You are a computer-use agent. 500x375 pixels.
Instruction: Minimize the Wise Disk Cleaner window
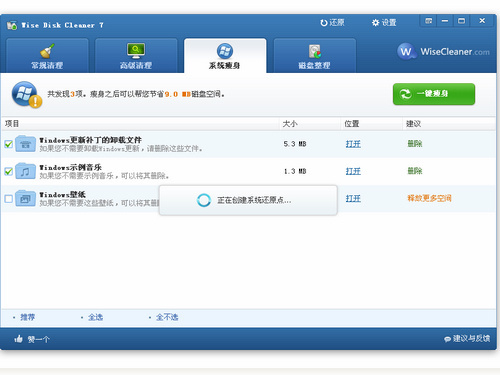click(x=445, y=21)
